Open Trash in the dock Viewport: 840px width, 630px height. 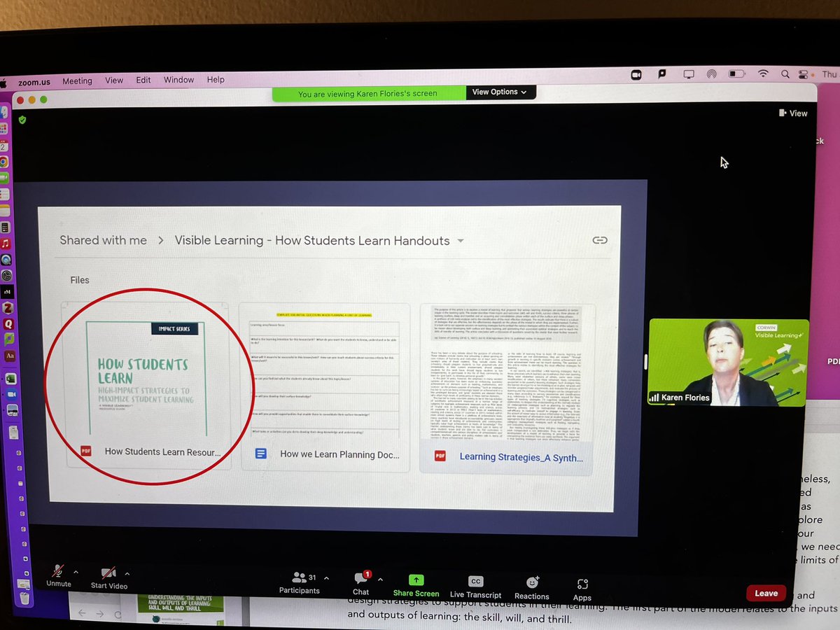coord(25,598)
